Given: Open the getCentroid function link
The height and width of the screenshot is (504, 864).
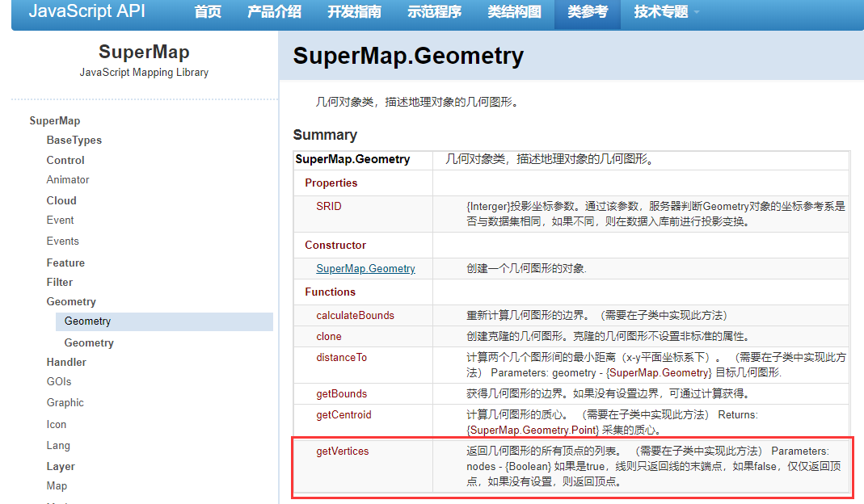Looking at the screenshot, I should 343,414.
